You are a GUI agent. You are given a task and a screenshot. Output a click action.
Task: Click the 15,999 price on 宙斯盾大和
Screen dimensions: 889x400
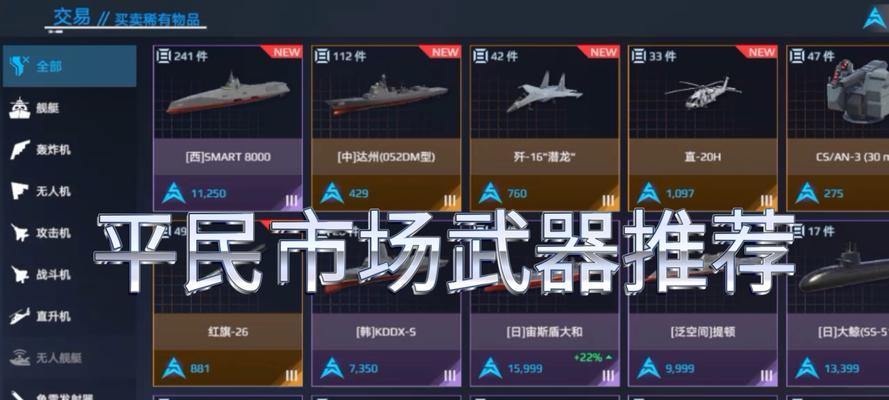524,369
